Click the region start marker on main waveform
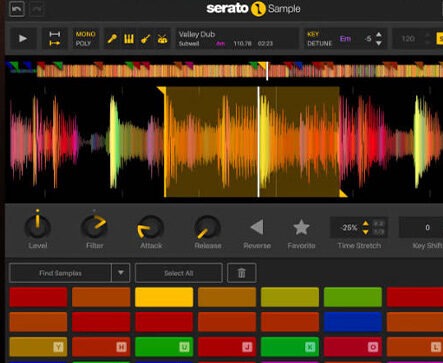Screen dimensions: 443x363 tap(162, 90)
